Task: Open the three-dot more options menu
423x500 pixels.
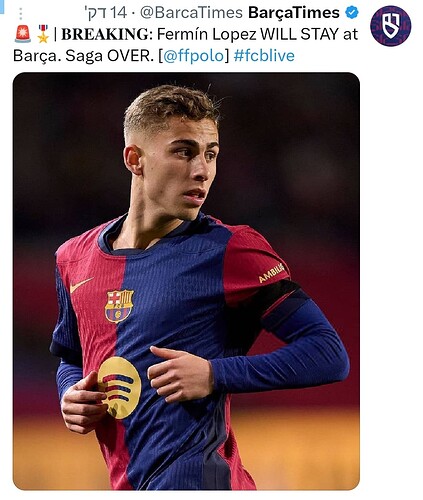Action: (x=21, y=14)
